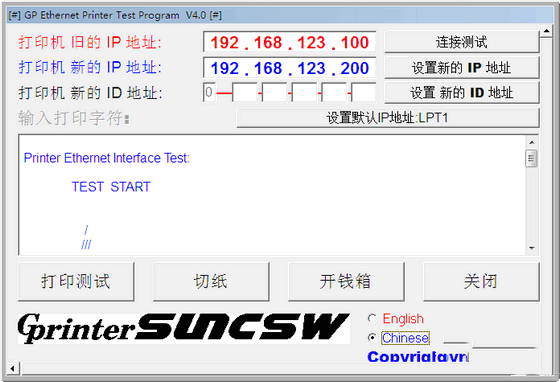Click the new IP address field 192.168.123.200

(289, 68)
